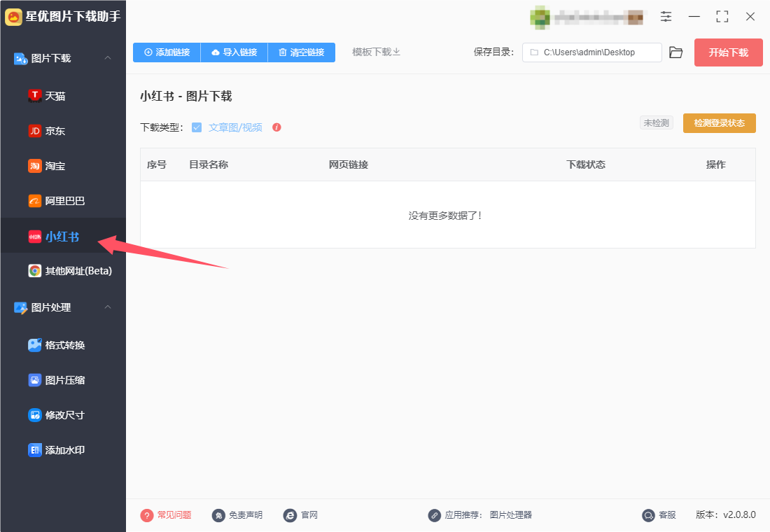Click the 图片处理 section icon
Image resolution: width=770 pixels, height=532 pixels.
[x=20, y=308]
